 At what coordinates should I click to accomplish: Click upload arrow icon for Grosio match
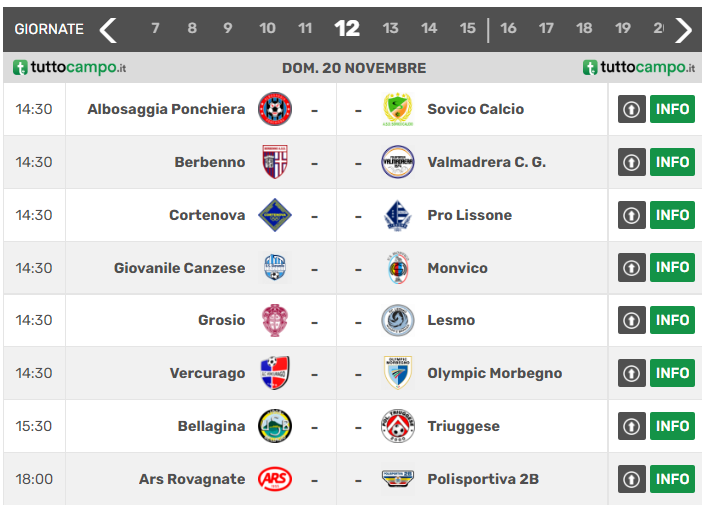point(631,320)
